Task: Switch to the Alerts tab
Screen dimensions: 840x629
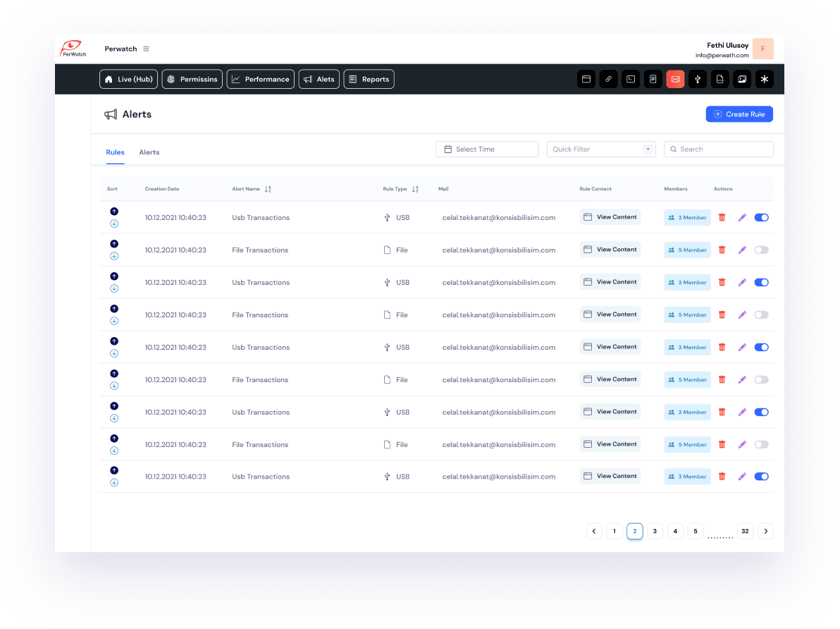Action: 149,152
